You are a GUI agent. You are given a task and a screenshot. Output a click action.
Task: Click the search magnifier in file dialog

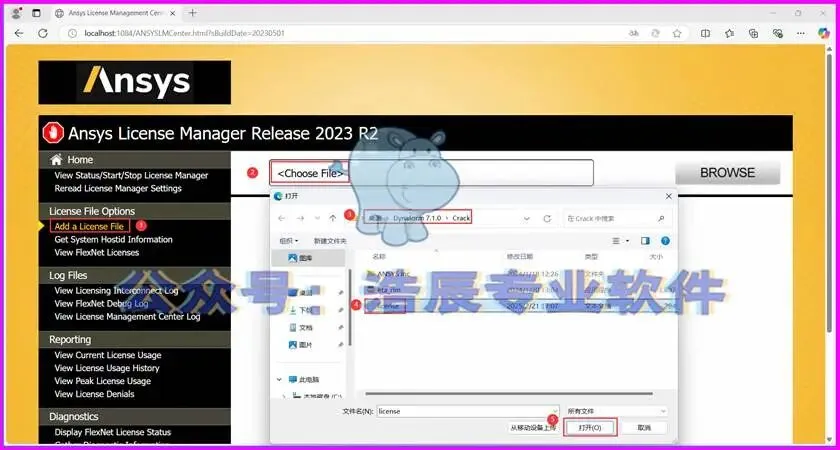coord(661,219)
